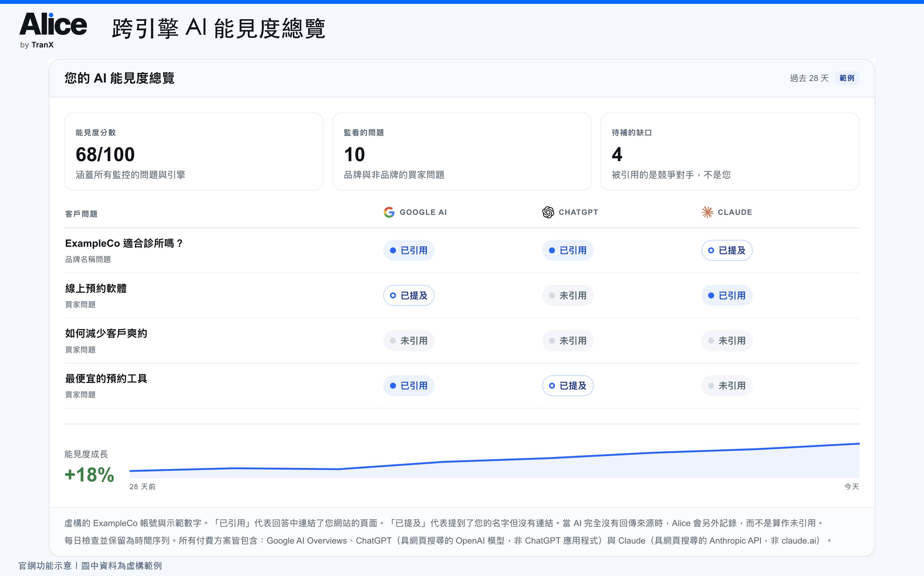Click the 品牌名稱問題 tag under ExampleCo question

click(x=88, y=259)
